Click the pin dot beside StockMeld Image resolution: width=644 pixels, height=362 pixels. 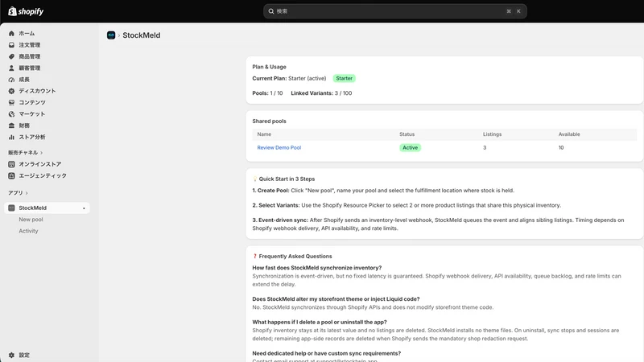(84, 208)
